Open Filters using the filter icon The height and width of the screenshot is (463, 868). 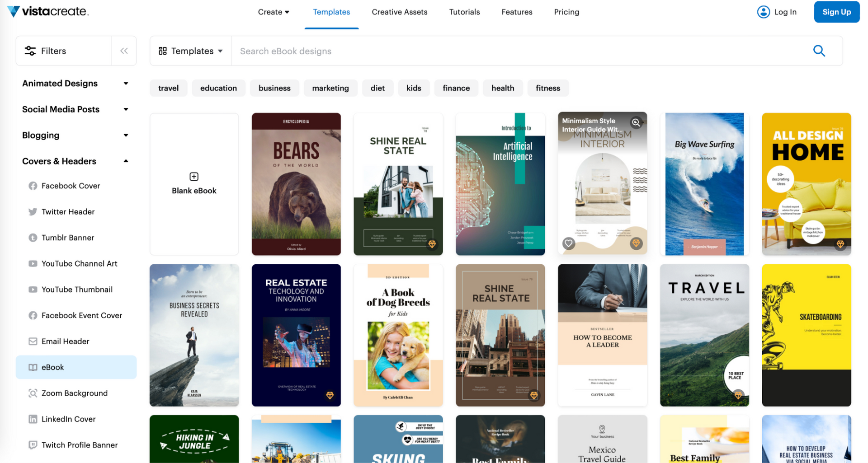[30, 51]
